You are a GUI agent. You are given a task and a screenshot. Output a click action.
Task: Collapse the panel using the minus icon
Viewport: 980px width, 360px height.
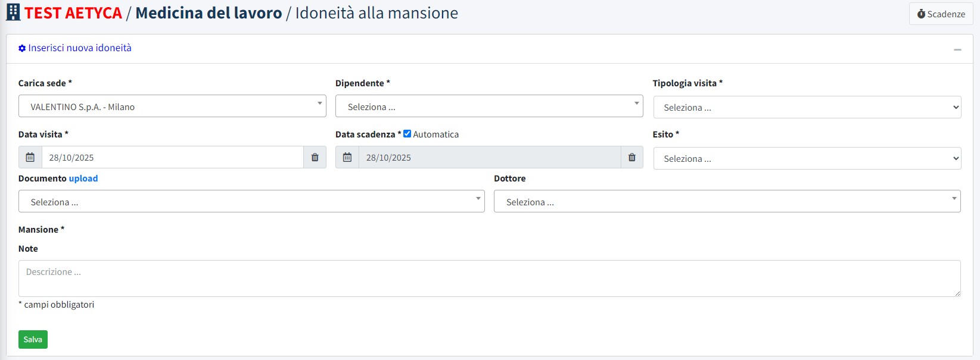957,49
